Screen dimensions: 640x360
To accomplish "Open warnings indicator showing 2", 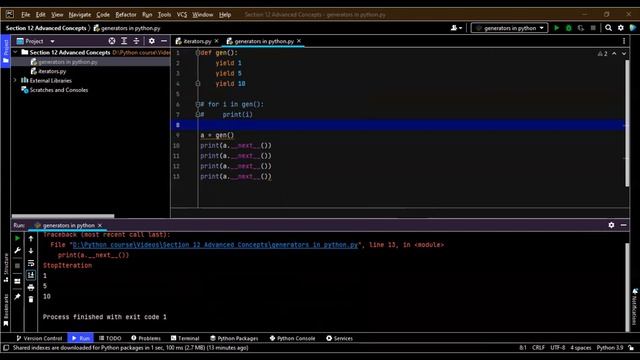I will click(602, 53).
